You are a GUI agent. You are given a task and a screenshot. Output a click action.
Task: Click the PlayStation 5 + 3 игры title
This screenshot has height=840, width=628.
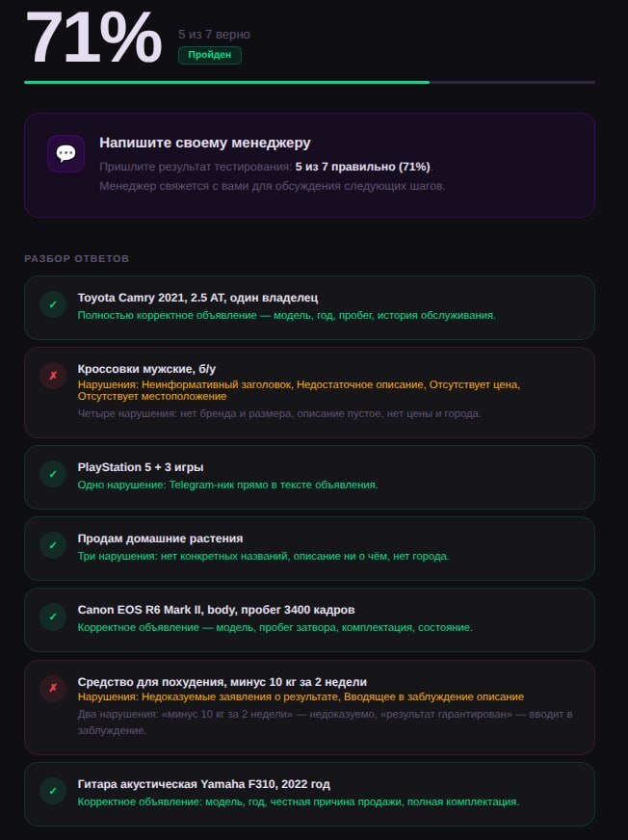pyautogui.click(x=141, y=466)
